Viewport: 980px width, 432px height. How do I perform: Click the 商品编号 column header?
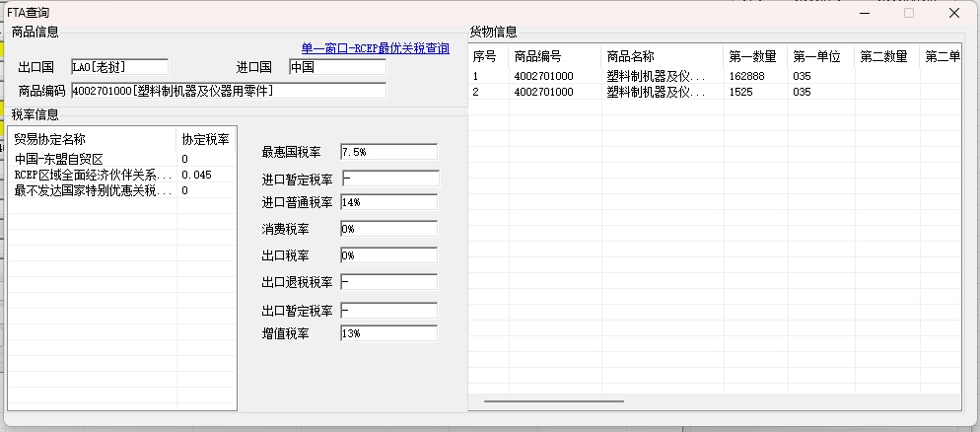[x=555, y=57]
